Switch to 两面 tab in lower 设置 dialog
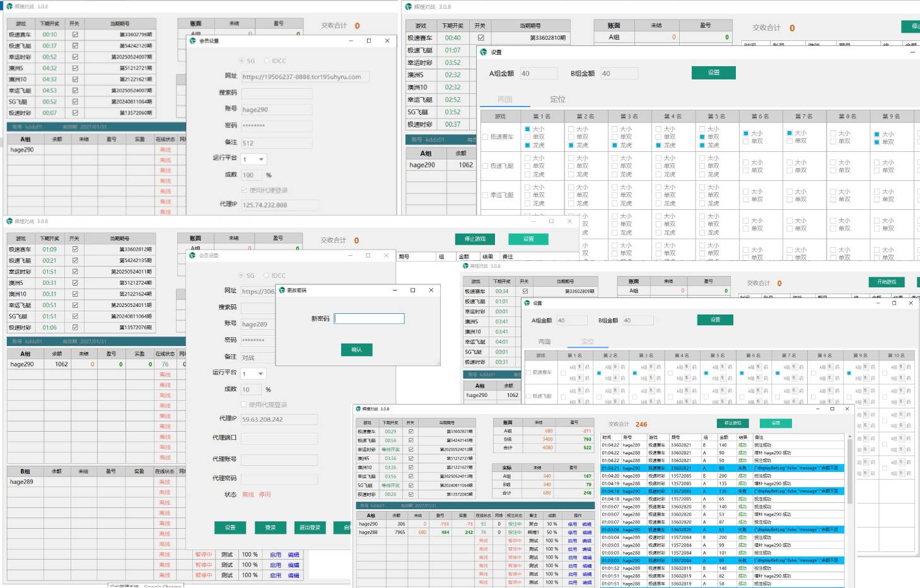Image resolution: width=920 pixels, height=588 pixels. pos(544,342)
